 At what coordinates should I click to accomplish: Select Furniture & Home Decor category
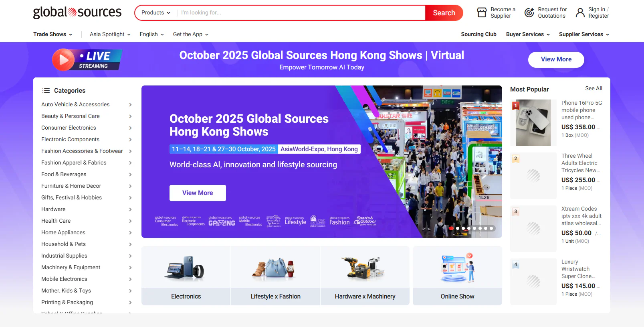(71, 186)
